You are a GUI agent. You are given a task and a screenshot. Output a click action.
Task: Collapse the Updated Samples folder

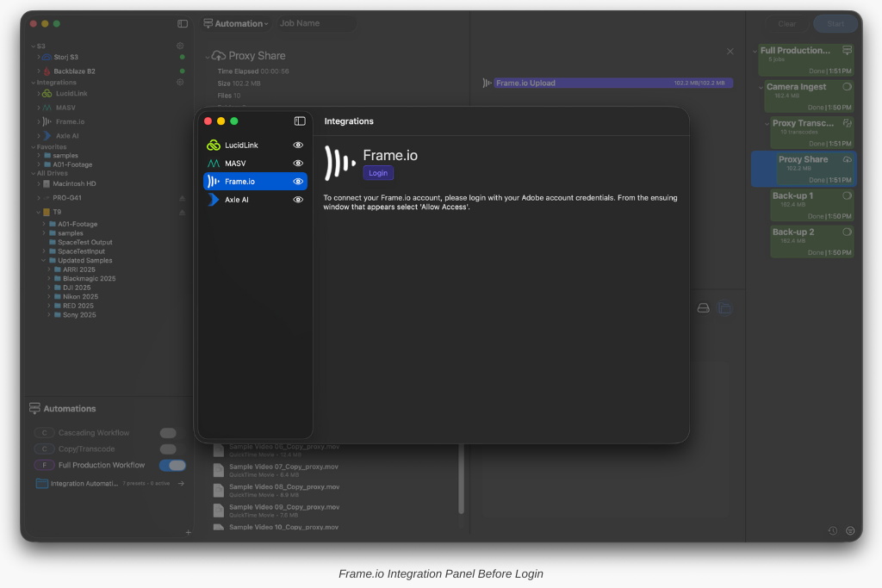43,261
